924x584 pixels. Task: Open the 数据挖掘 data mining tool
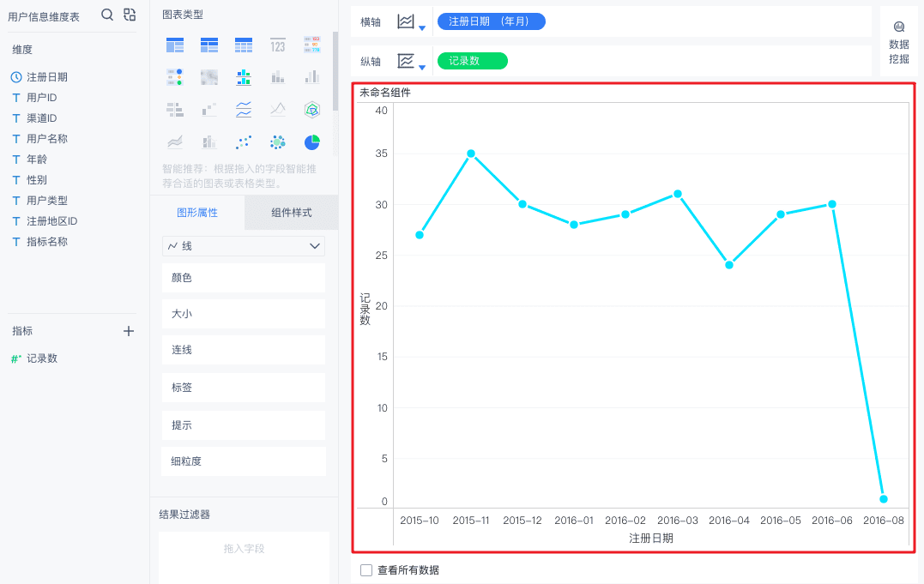pos(898,42)
